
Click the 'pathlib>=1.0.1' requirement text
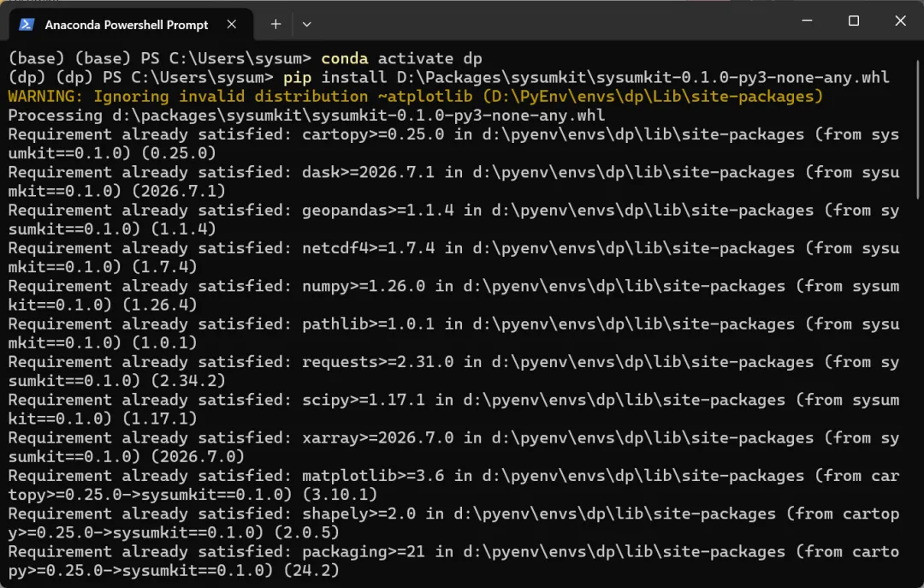tap(368, 324)
